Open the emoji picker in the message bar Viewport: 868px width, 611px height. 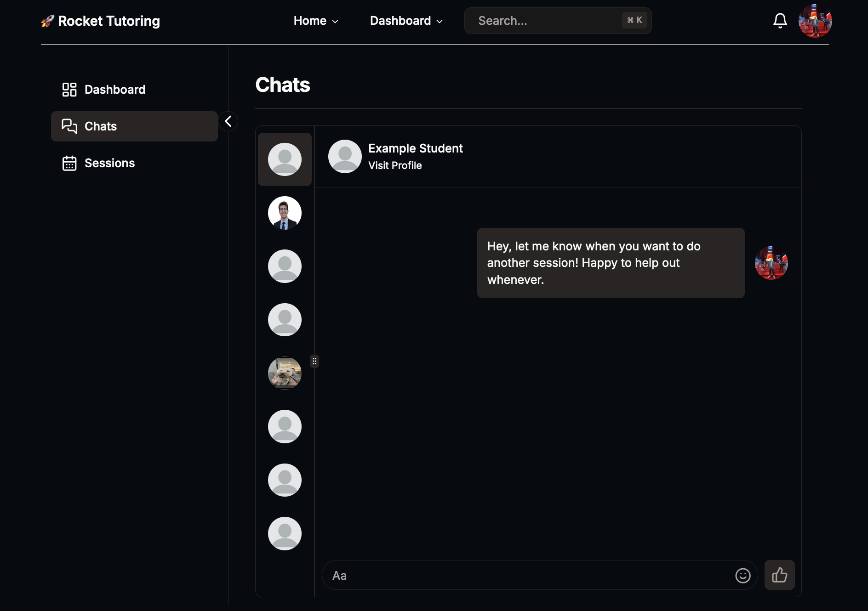point(742,575)
